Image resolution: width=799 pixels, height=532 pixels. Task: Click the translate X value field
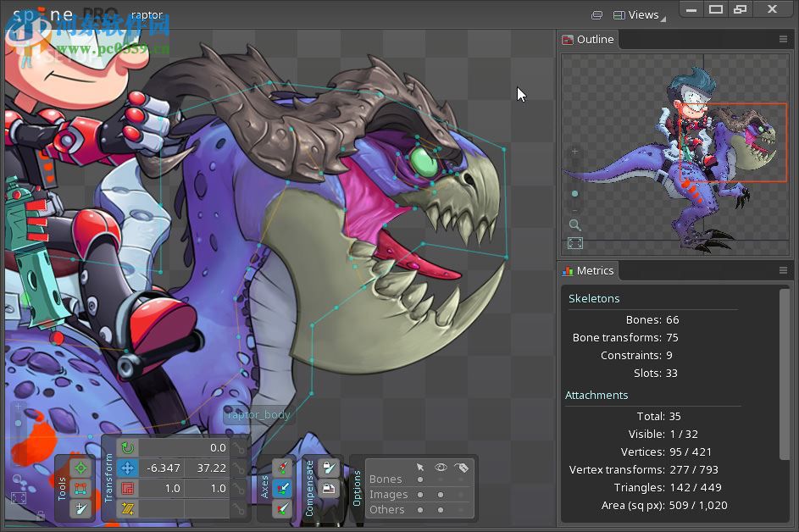[x=163, y=468]
